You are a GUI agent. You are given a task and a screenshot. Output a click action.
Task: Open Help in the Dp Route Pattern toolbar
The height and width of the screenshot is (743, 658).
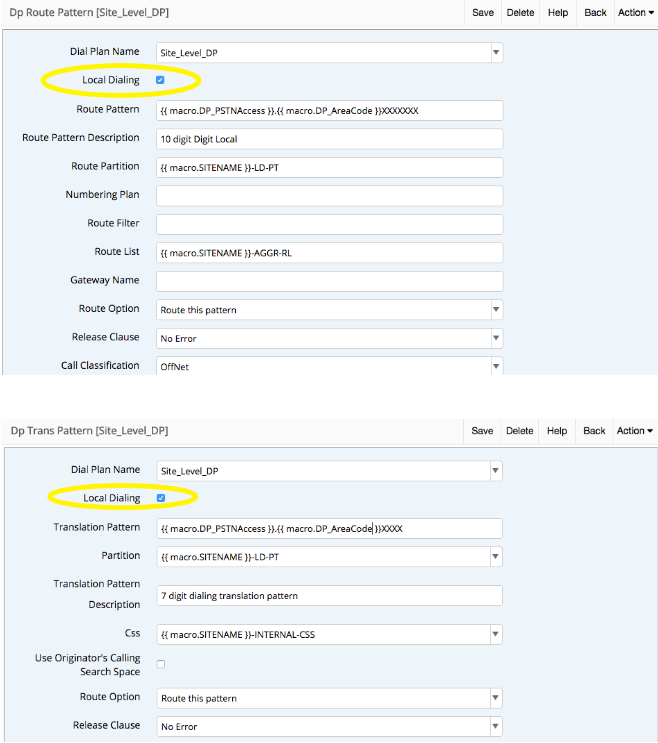pos(558,13)
